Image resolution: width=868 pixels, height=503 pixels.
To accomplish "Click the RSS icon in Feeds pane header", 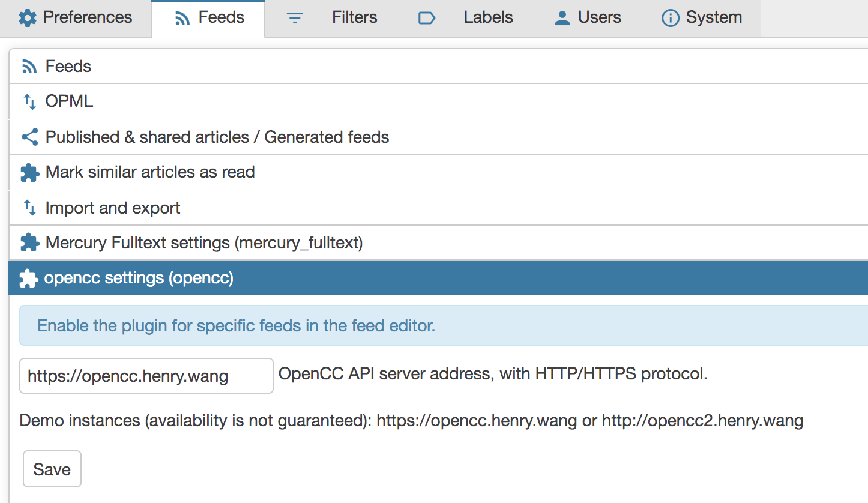I will 29,67.
